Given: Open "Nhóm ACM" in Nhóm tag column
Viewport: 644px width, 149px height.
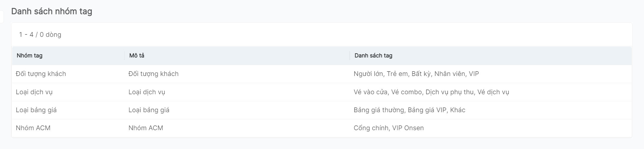Looking at the screenshot, I should [33, 128].
